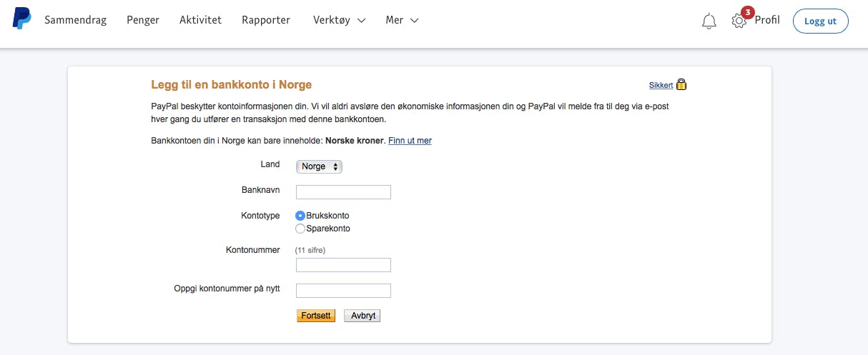The height and width of the screenshot is (355, 868).
Task: Go to the Sammendrag tab
Action: pyautogui.click(x=75, y=20)
